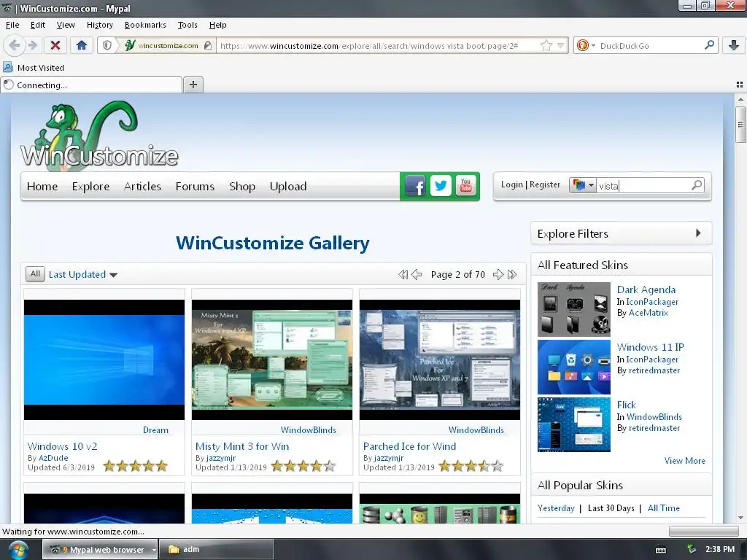Click the tracking protection shield icon
This screenshot has width=747, height=560.
coord(107,45)
